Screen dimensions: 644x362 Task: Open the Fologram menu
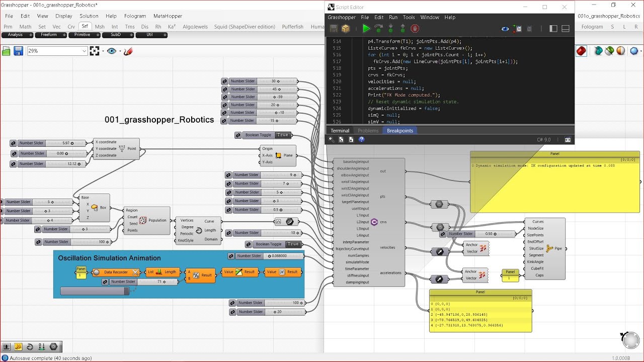135,16
